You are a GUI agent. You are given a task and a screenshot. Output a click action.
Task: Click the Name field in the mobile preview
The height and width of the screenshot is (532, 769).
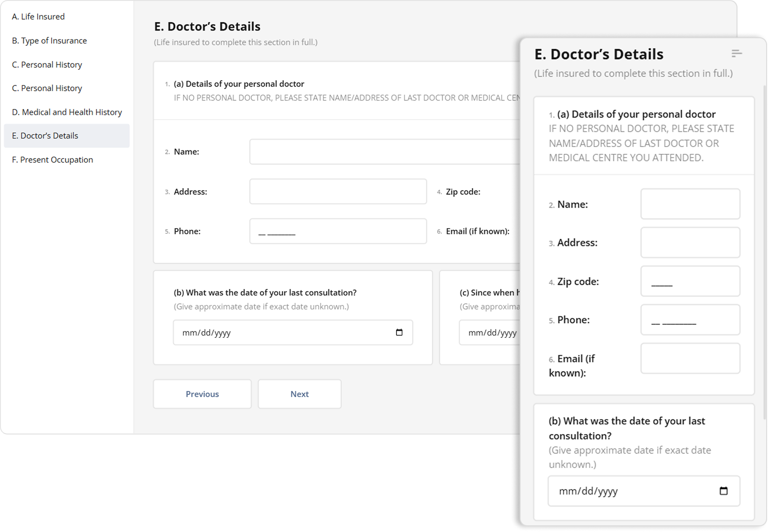(x=690, y=204)
